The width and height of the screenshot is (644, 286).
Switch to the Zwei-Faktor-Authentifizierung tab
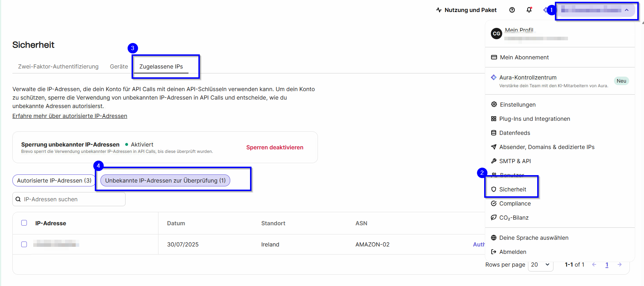(x=58, y=66)
